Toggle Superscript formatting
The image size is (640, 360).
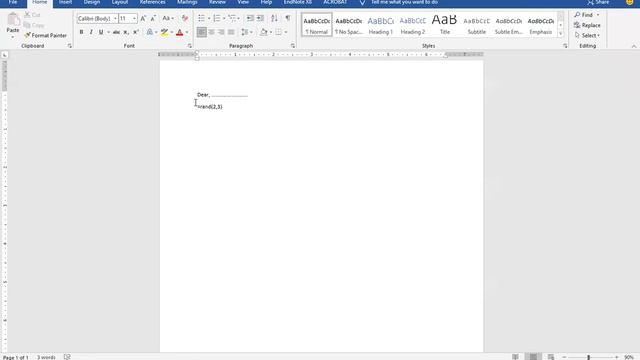coord(136,32)
